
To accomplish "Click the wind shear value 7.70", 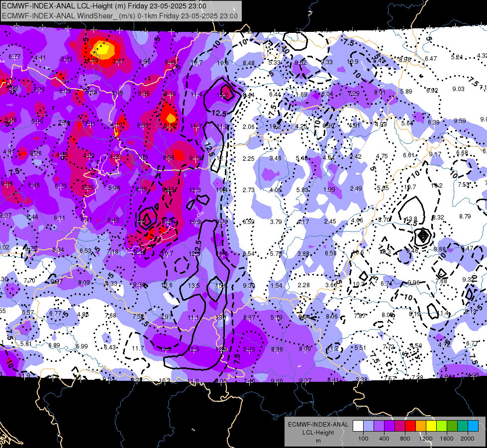I will point(29,281).
